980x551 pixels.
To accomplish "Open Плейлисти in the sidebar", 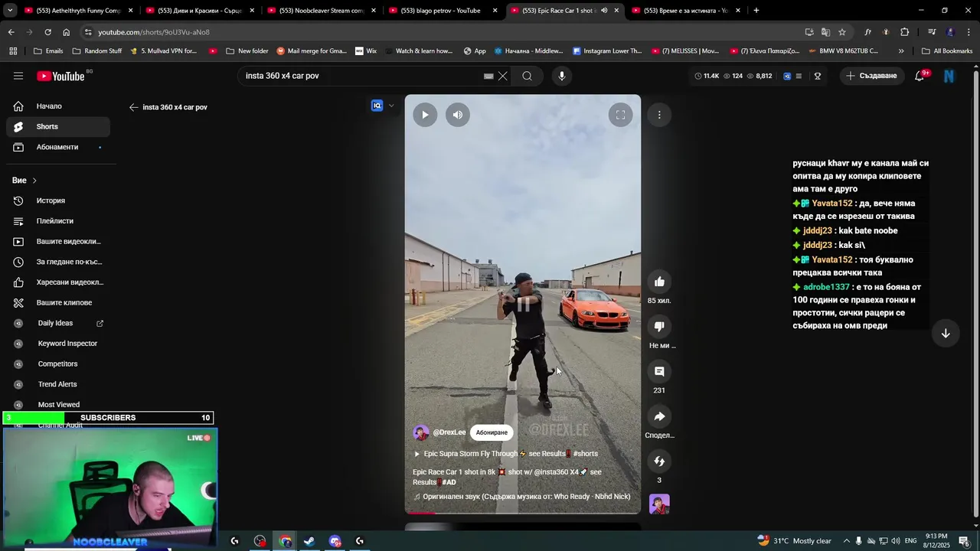I will point(58,221).
